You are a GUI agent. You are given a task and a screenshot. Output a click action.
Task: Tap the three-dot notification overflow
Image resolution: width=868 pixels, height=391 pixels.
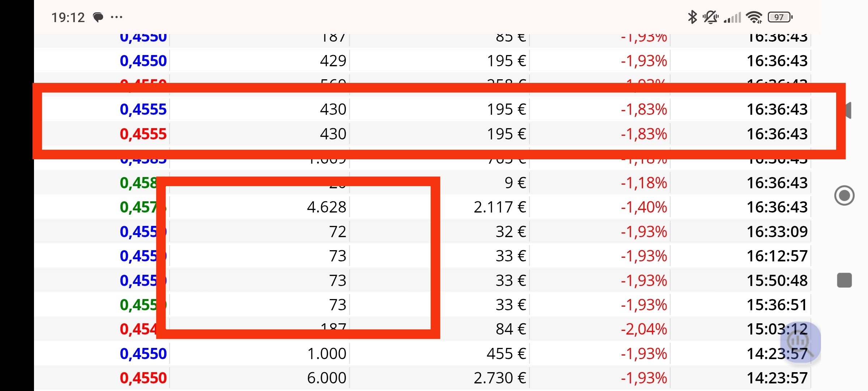116,17
